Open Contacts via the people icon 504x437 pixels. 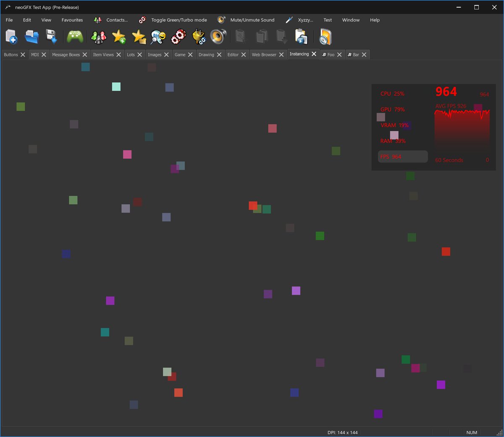98,36
